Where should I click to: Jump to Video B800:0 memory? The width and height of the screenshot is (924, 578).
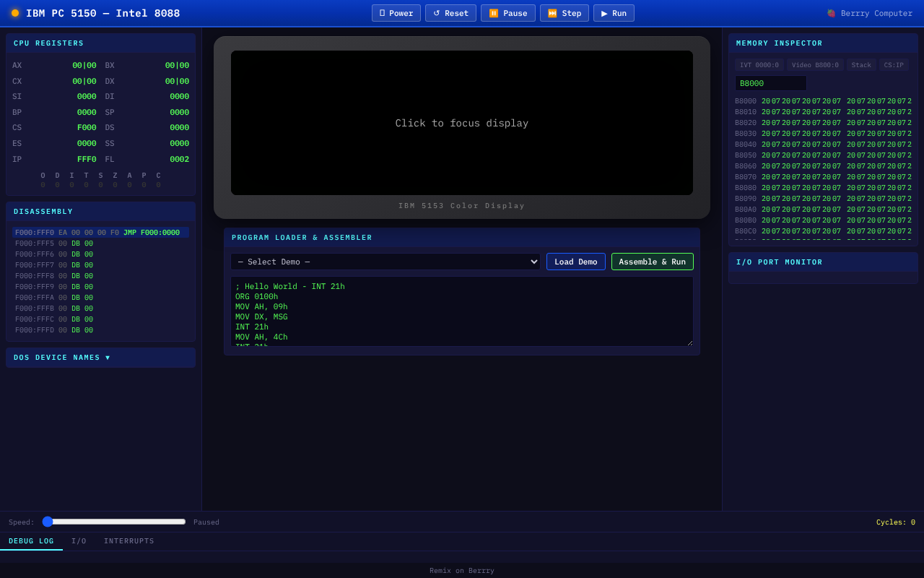click(815, 65)
